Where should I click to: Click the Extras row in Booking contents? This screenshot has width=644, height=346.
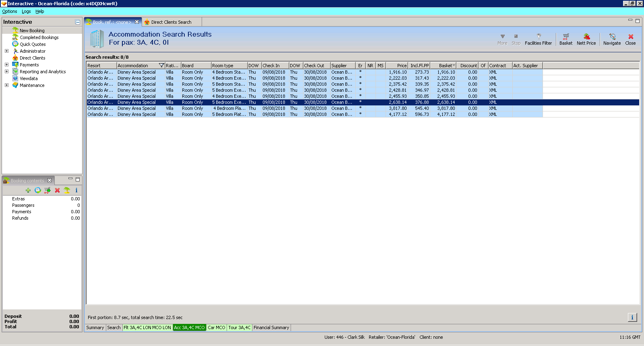(x=42, y=199)
